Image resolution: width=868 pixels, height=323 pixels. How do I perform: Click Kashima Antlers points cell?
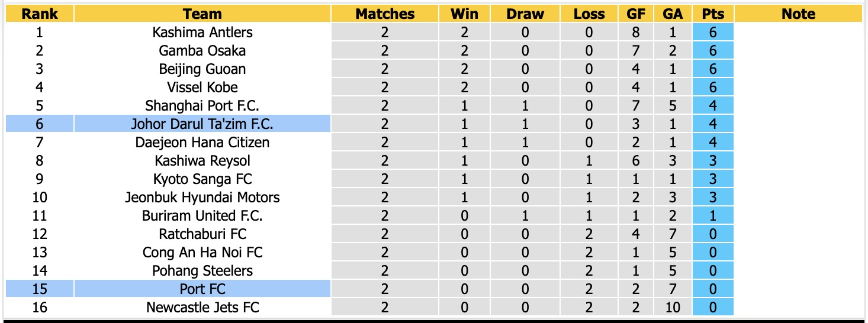(x=713, y=32)
